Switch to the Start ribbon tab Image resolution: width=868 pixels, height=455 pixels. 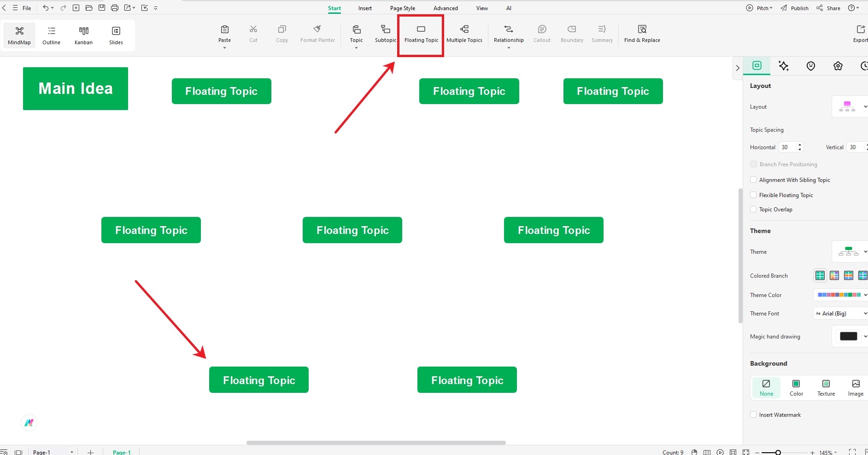[334, 8]
